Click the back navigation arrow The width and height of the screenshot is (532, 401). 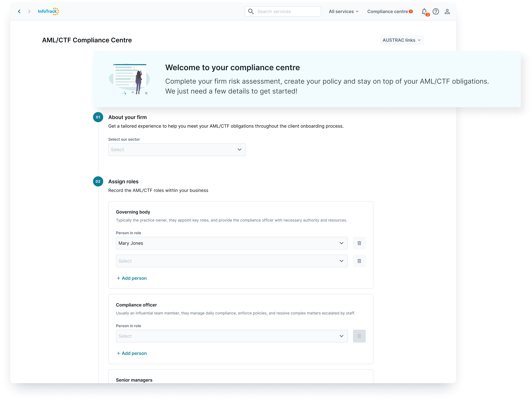pyautogui.click(x=19, y=11)
